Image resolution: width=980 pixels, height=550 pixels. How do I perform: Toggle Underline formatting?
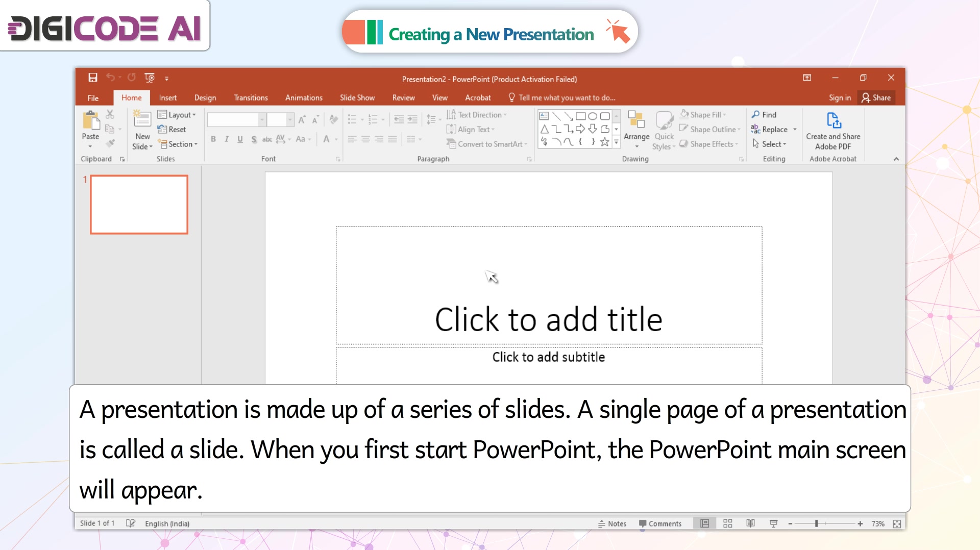(240, 139)
